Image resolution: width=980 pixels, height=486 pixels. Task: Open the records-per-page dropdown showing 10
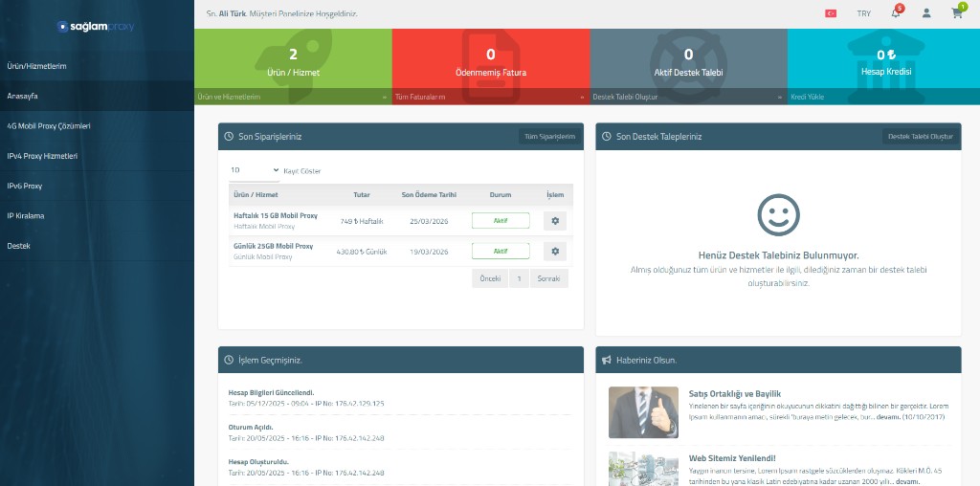254,170
